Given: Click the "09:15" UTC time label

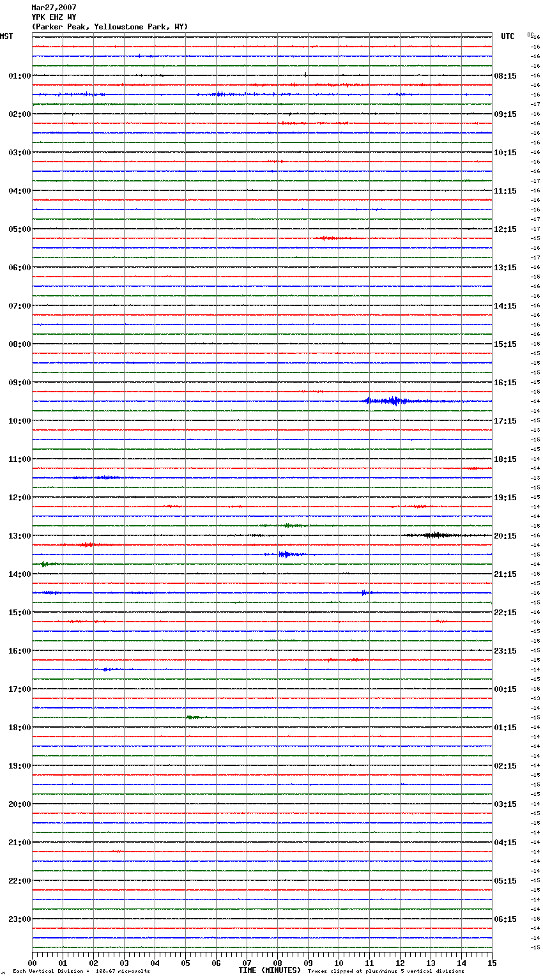Looking at the screenshot, I should click(x=505, y=114).
